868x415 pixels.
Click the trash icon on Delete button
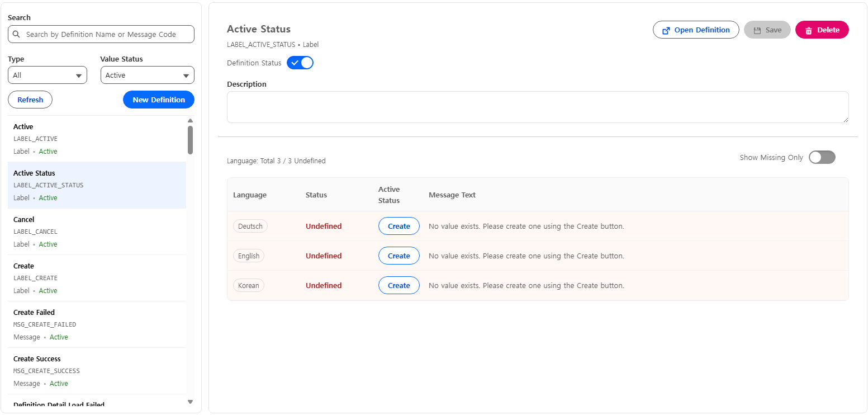[808, 30]
